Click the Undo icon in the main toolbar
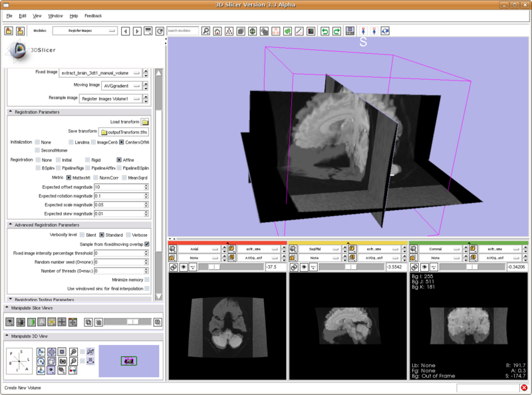Image resolution: width=532 pixels, height=395 pixels. tap(325, 31)
